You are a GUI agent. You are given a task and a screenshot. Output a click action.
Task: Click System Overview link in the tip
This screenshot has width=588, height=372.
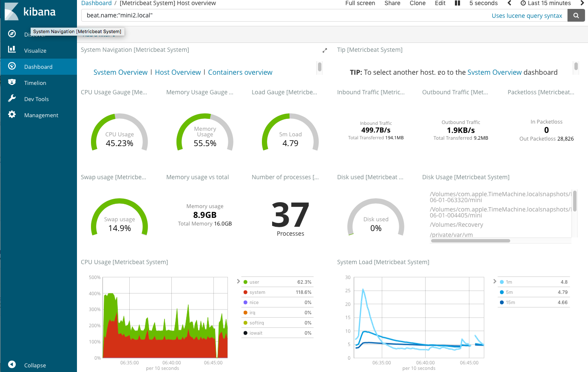[x=494, y=72]
